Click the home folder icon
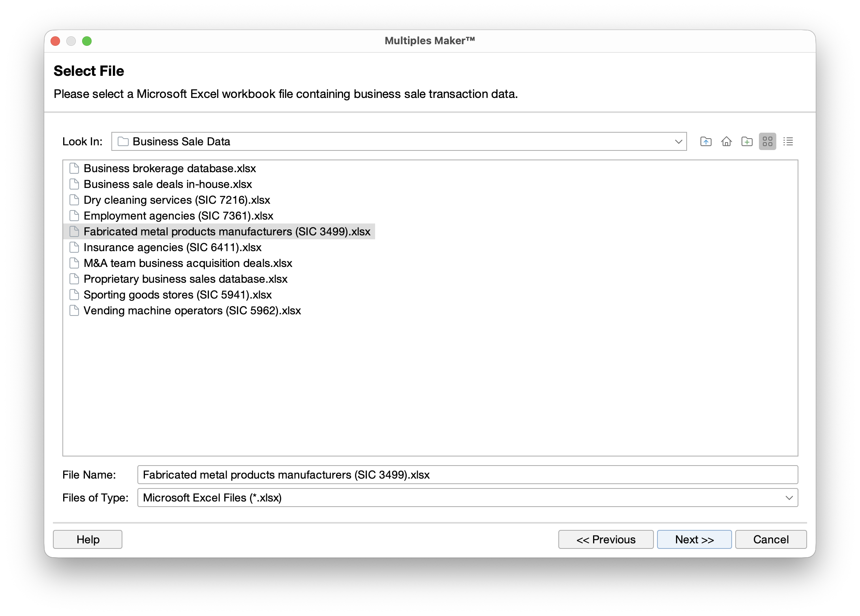The width and height of the screenshot is (860, 616). (727, 141)
